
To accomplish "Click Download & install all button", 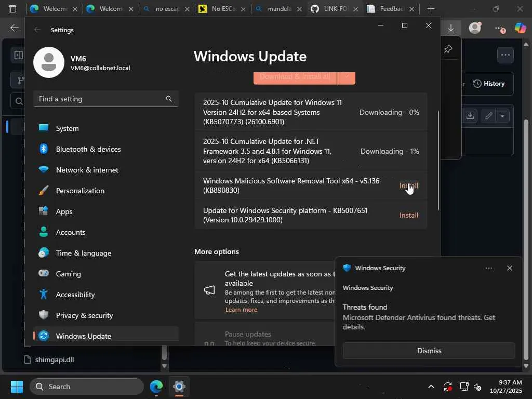I will (x=295, y=77).
